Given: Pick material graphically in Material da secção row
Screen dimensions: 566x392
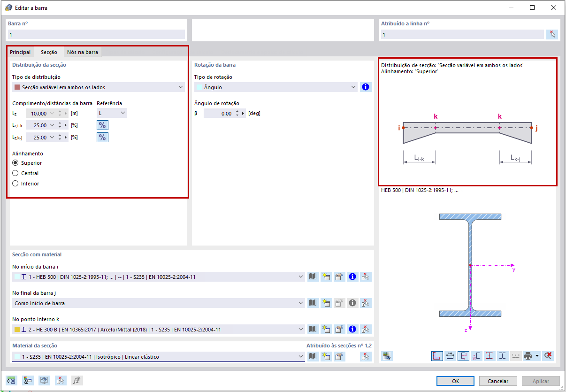Looking at the screenshot, I should pyautogui.click(x=366, y=357).
